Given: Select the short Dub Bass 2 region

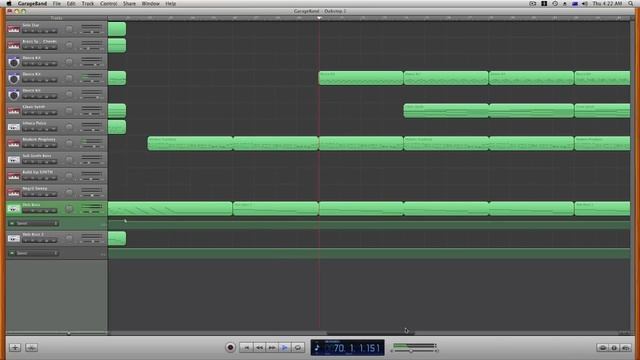Looking at the screenshot, I should (x=117, y=238).
